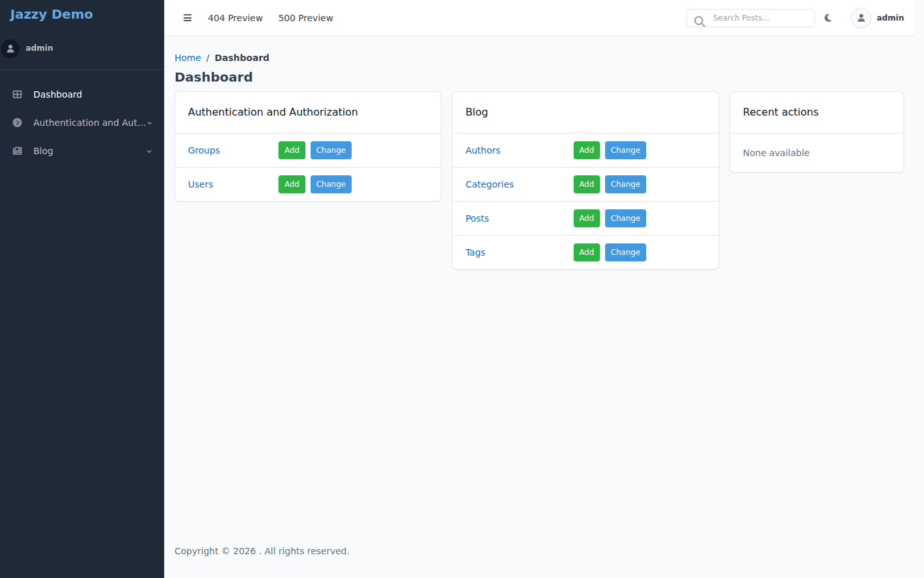Open the 404 Preview menu item
The image size is (924, 578).
click(235, 18)
